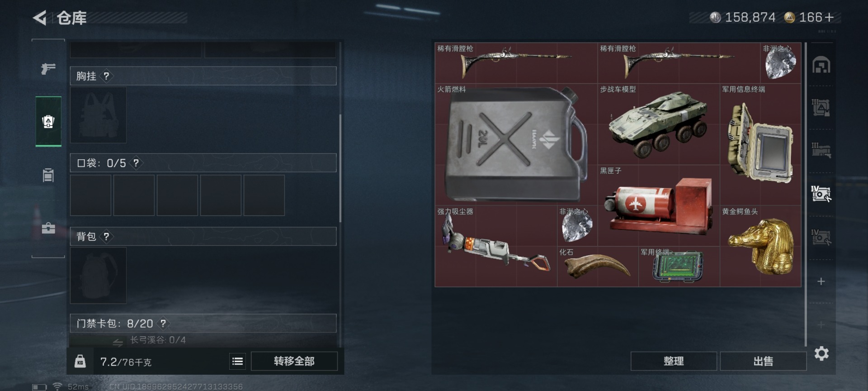Click the list view icon beside 转移全部
Image resolution: width=868 pixels, height=391 pixels.
click(x=237, y=361)
